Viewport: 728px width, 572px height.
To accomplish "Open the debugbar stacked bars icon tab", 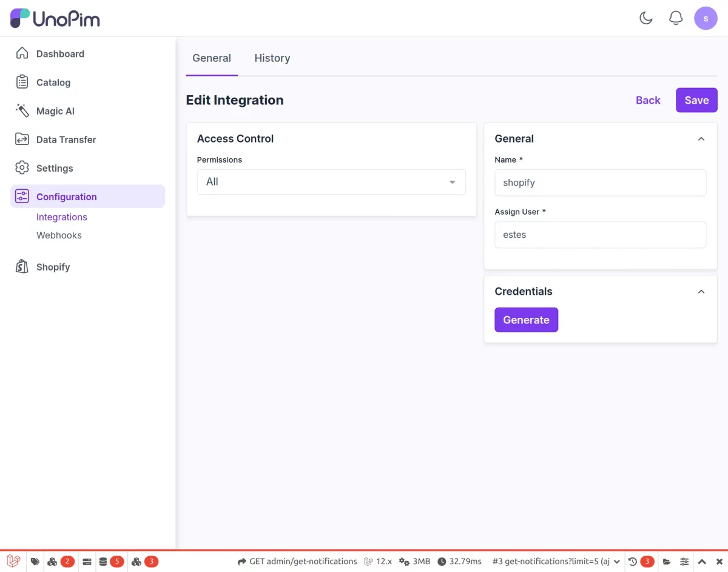I will click(87, 562).
